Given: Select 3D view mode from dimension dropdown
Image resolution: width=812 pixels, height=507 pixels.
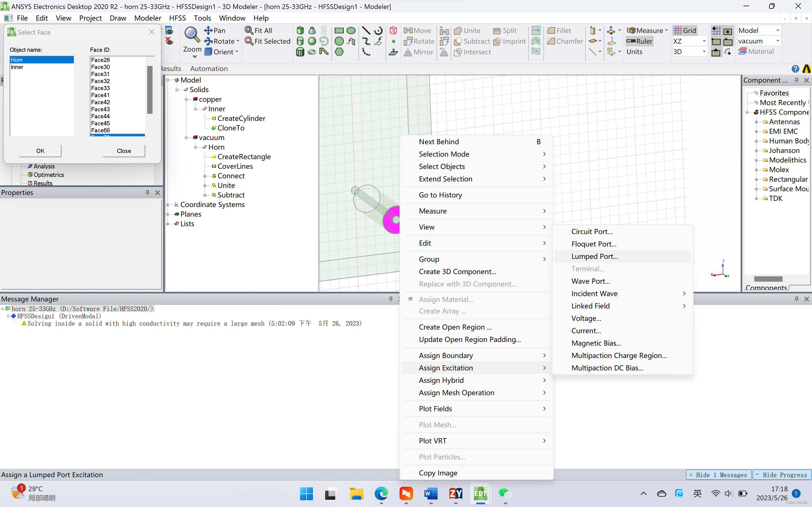Looking at the screenshot, I should pos(687,51).
